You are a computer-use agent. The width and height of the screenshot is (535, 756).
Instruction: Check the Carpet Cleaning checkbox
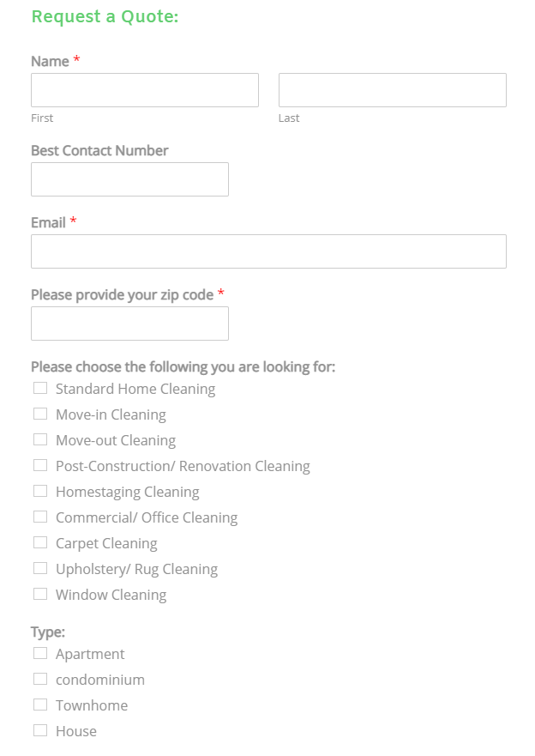click(x=40, y=543)
